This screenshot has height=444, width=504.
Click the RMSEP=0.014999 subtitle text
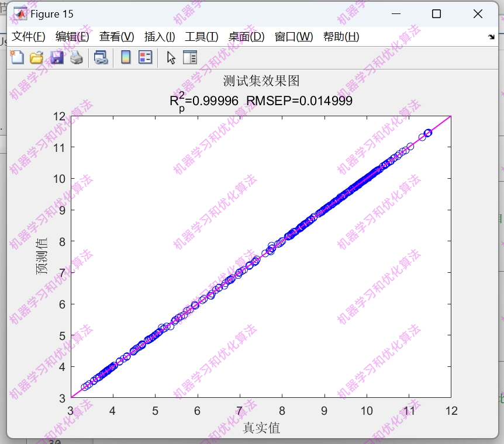(x=299, y=101)
